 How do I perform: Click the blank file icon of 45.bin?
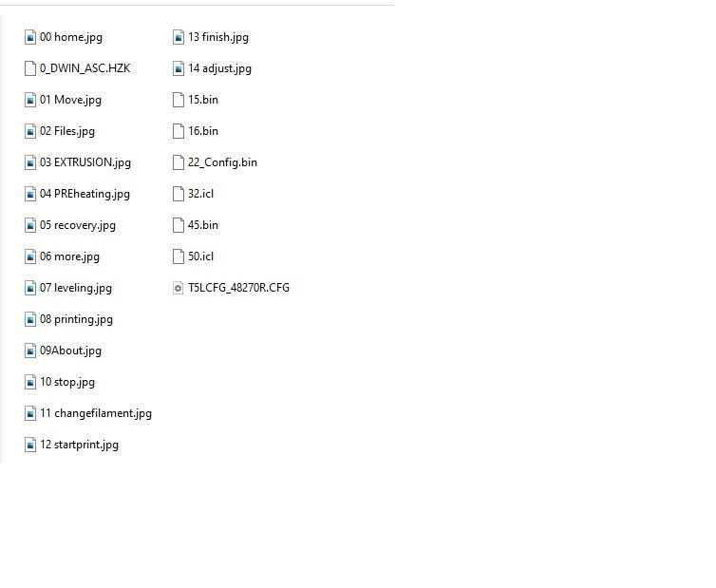(x=179, y=225)
